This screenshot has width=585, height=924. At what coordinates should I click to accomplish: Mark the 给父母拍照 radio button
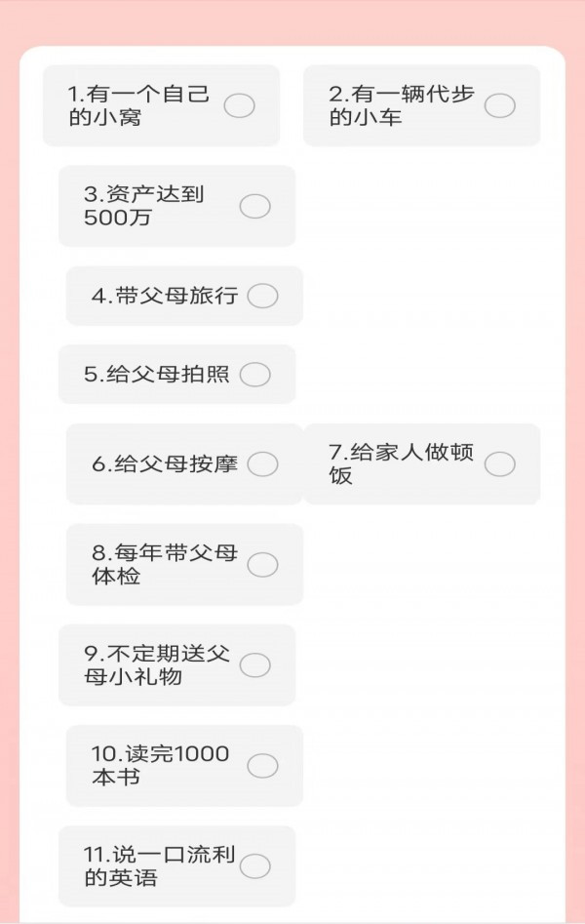click(x=254, y=374)
